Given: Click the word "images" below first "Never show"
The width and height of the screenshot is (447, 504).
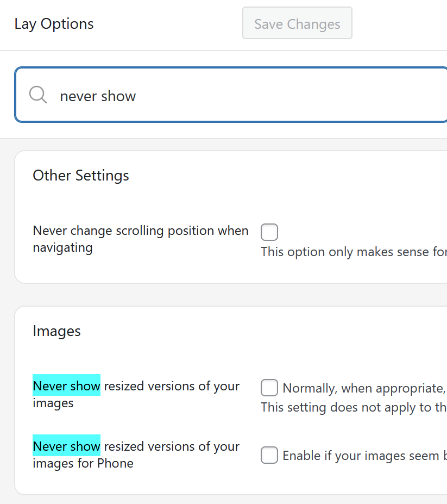Looking at the screenshot, I should [x=53, y=403].
